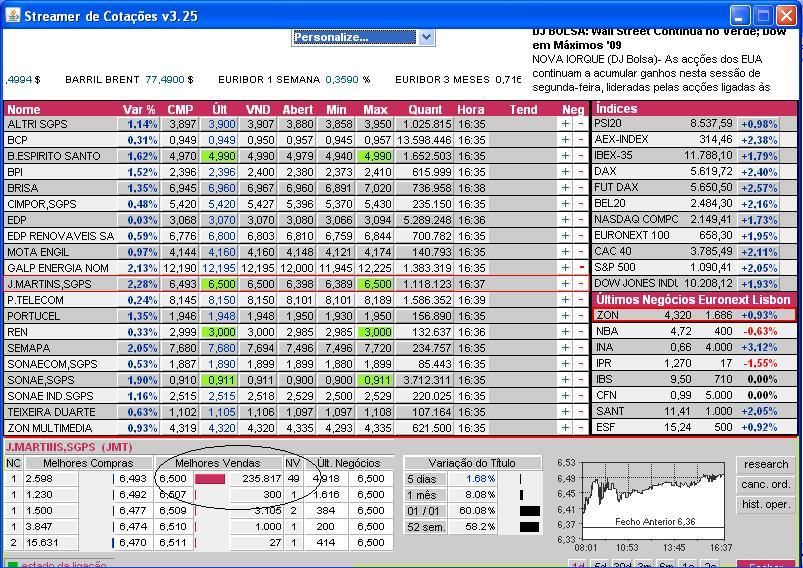This screenshot has height=568, width=803.
Task: Click the minus icon in the J.MARTINS,SGPS row
Action: 581,284
